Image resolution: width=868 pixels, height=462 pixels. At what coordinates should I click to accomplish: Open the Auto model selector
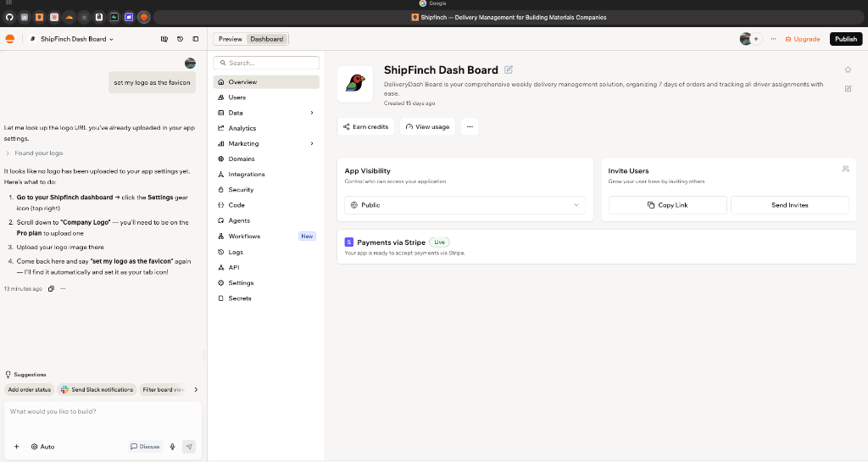[x=42, y=447]
